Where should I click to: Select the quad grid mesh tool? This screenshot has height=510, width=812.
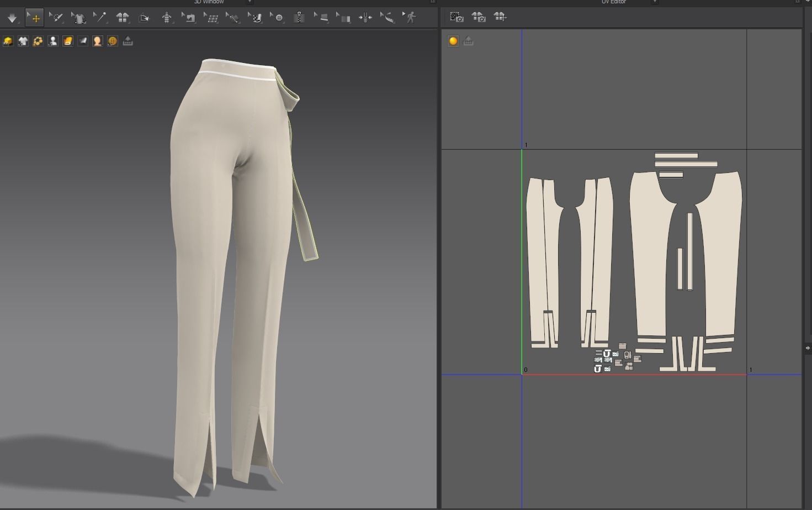point(211,18)
